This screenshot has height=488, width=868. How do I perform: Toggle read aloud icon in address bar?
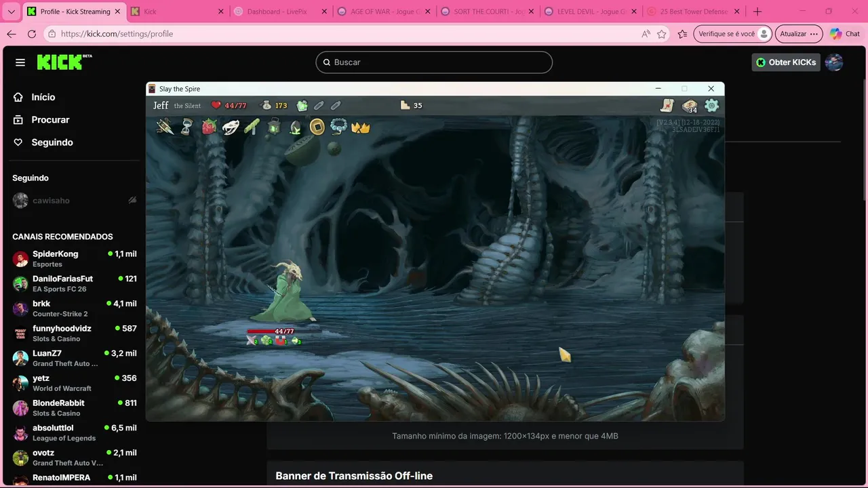[x=646, y=34]
